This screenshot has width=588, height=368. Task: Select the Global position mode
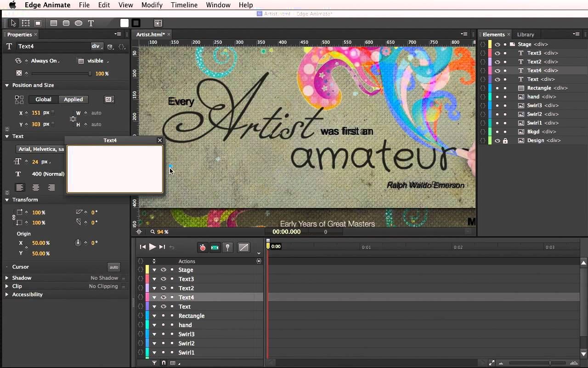[x=44, y=99]
